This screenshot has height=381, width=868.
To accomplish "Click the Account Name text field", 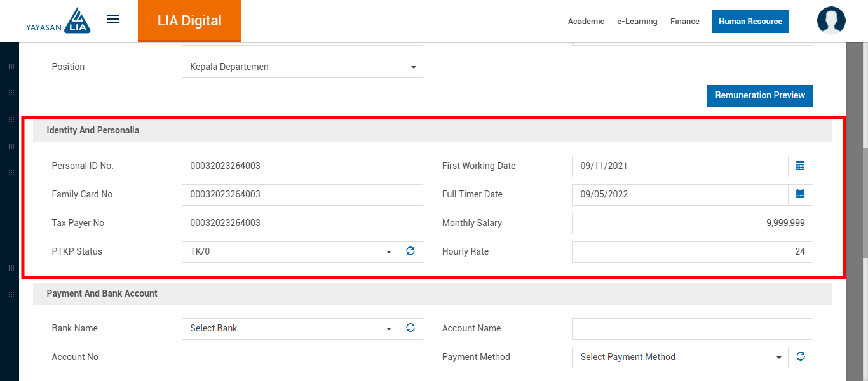I will [692, 328].
